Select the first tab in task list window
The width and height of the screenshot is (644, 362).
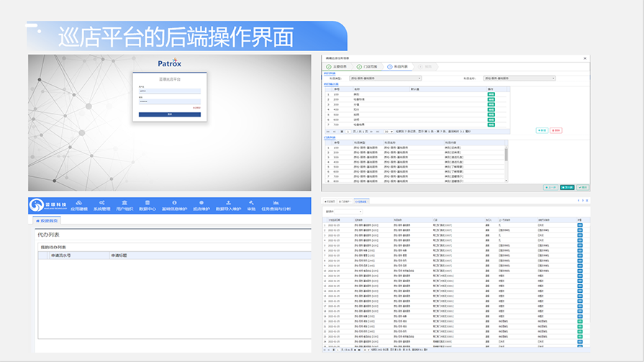[330, 202]
